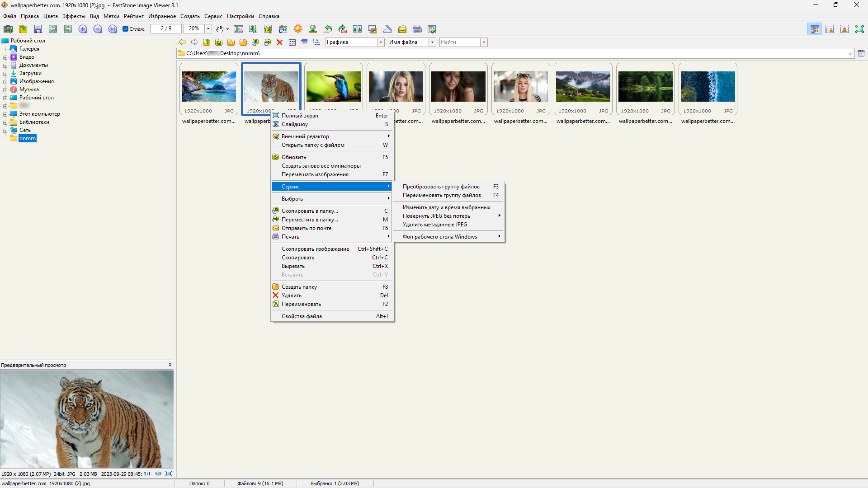
Task: Click the Zoom Out toolbar icon
Action: point(98,29)
